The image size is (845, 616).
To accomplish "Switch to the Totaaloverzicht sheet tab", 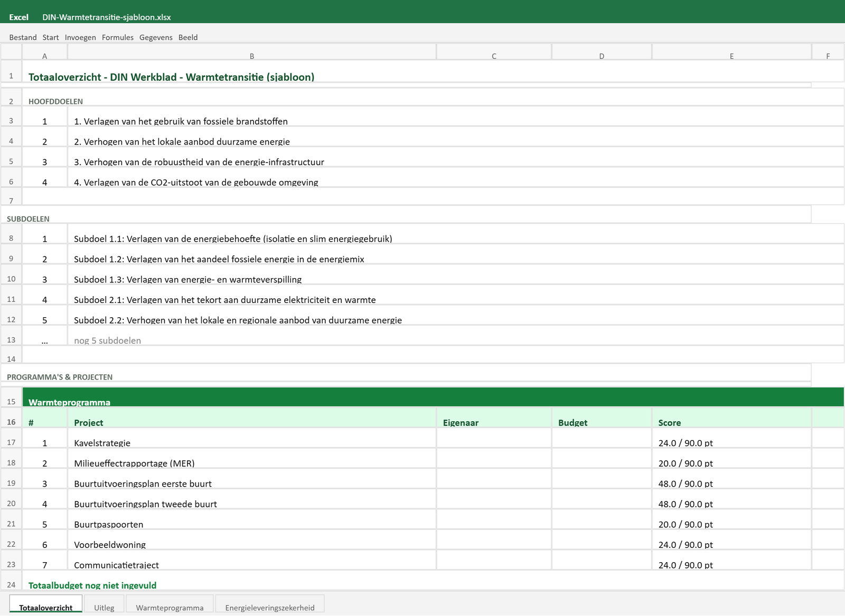I will [46, 604].
